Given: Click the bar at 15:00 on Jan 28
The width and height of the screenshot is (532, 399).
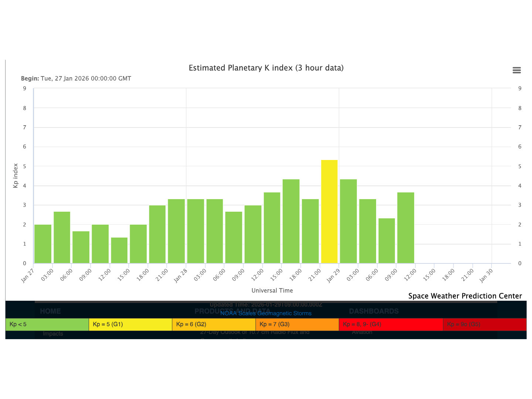Looking at the screenshot, I should coord(291,221).
